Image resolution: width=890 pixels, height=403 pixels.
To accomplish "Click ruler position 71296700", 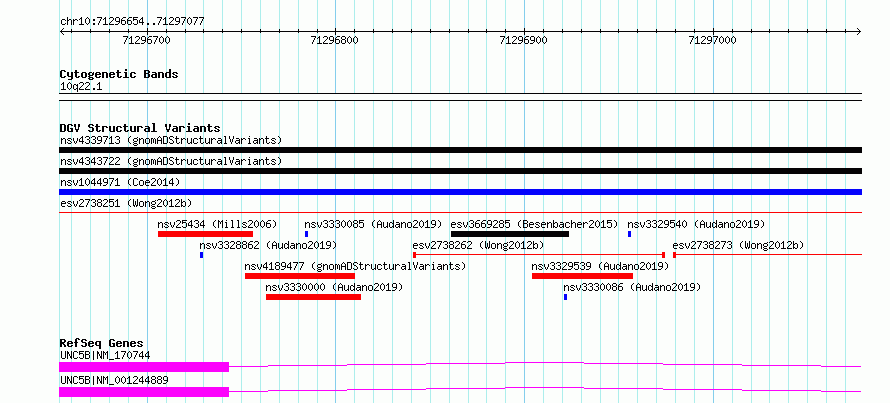I will [x=146, y=40].
